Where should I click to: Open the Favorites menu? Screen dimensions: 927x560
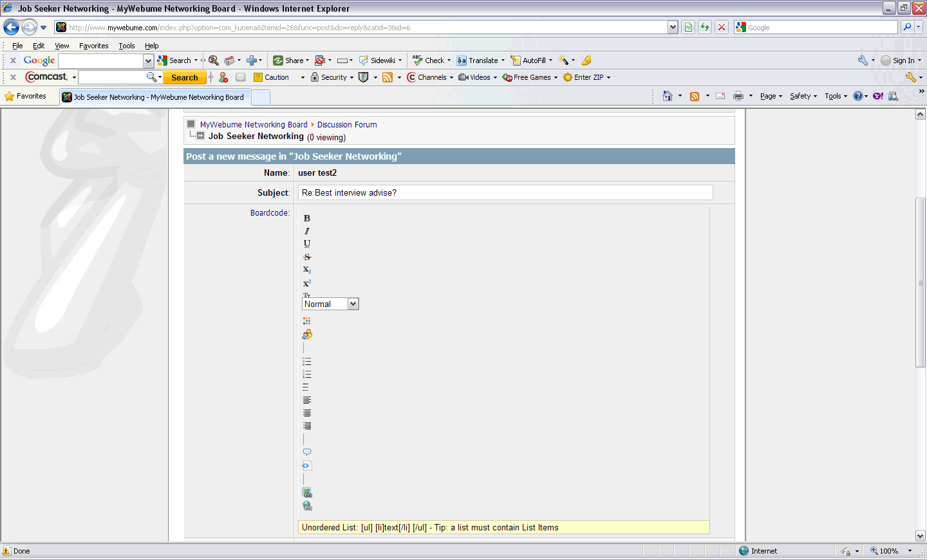pyautogui.click(x=93, y=46)
